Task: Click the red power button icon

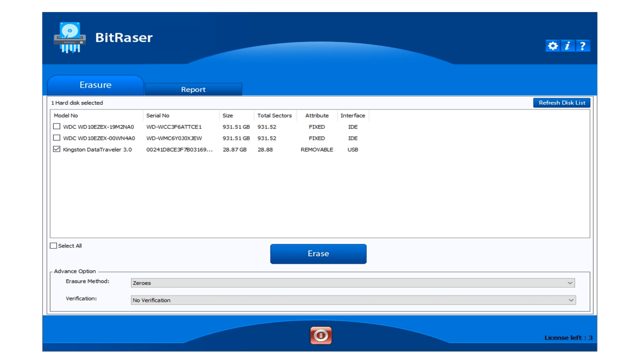Action: (321, 336)
